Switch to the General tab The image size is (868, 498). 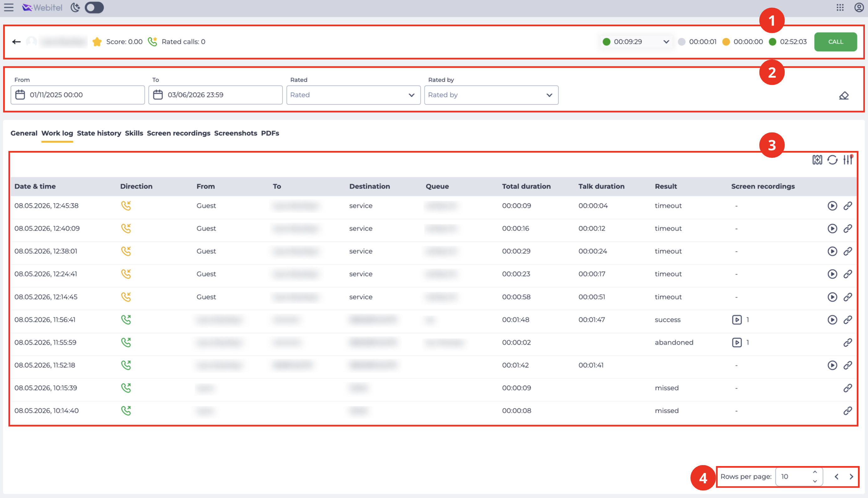(24, 133)
